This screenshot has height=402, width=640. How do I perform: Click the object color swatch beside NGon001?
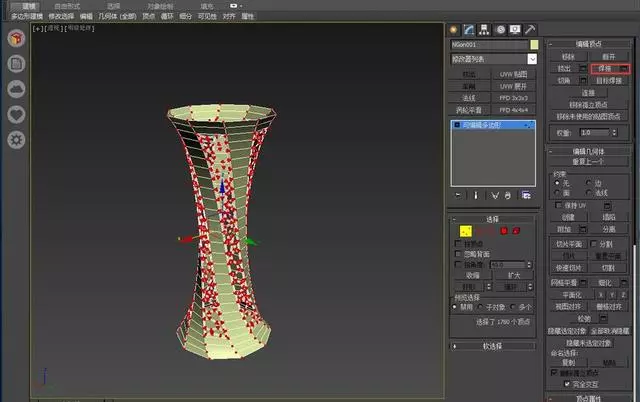534,44
